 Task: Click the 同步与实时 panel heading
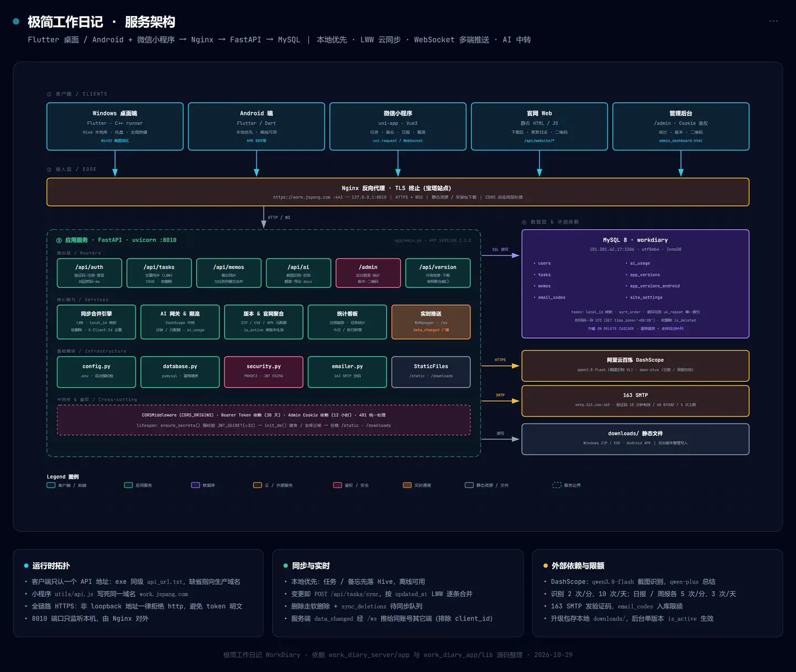pos(311,566)
